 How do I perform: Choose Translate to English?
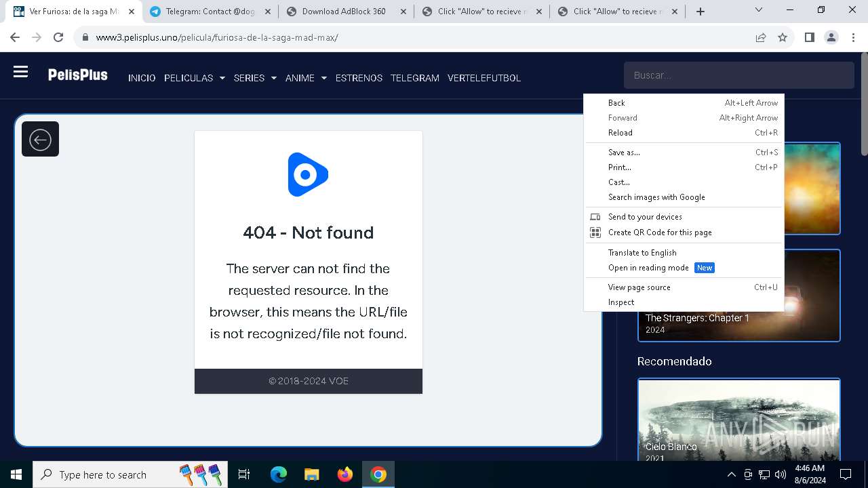684,253
